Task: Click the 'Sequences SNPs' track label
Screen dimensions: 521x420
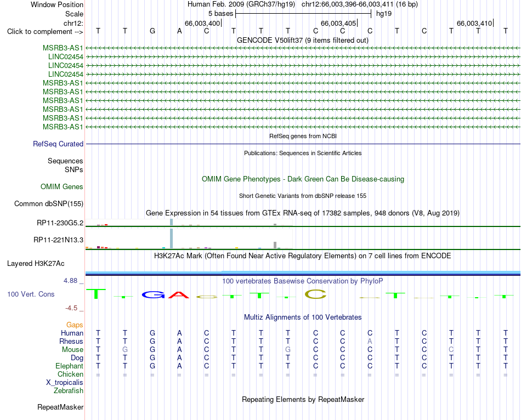Action: (x=65, y=165)
